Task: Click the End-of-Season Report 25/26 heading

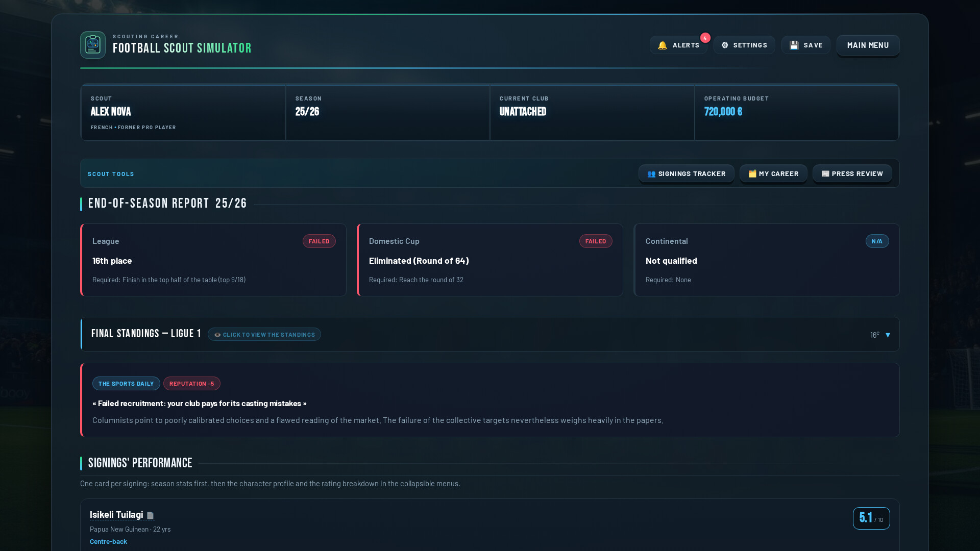Action: point(167,204)
